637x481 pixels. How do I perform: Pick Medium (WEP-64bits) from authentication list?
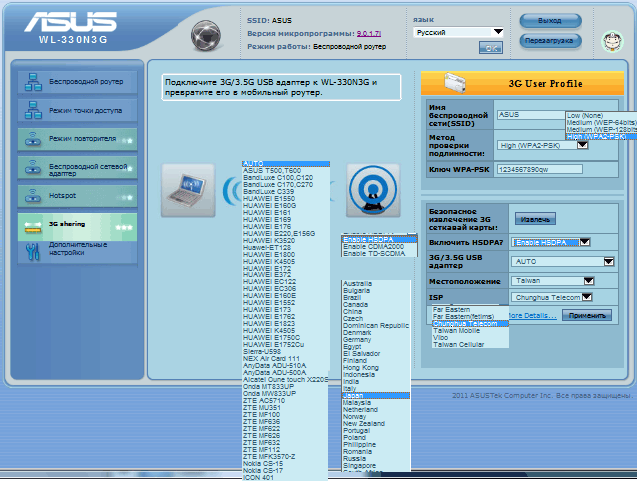coord(600,123)
